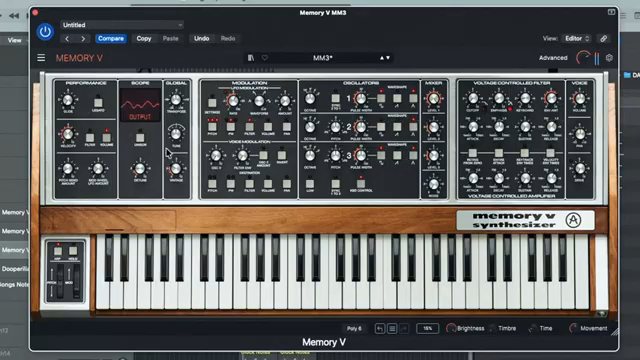Enable oscillator 1 triangle waveshape button
Viewport: 640px width, 360px height.
click(413, 98)
